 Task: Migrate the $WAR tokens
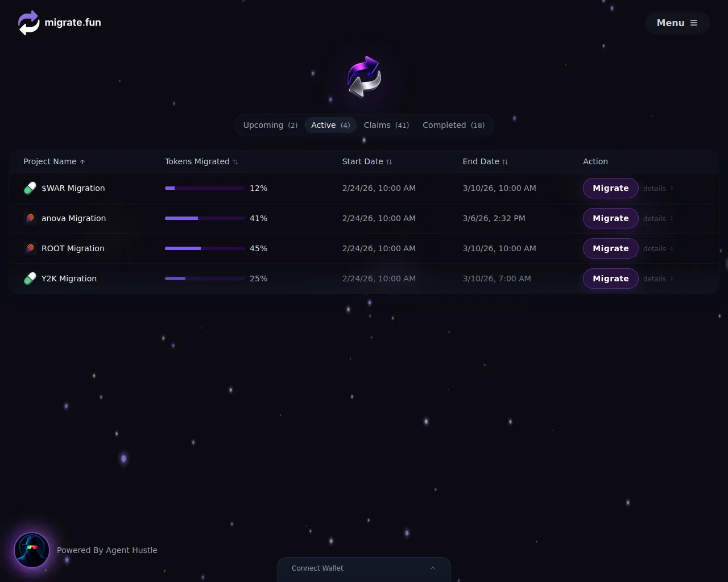click(x=610, y=188)
